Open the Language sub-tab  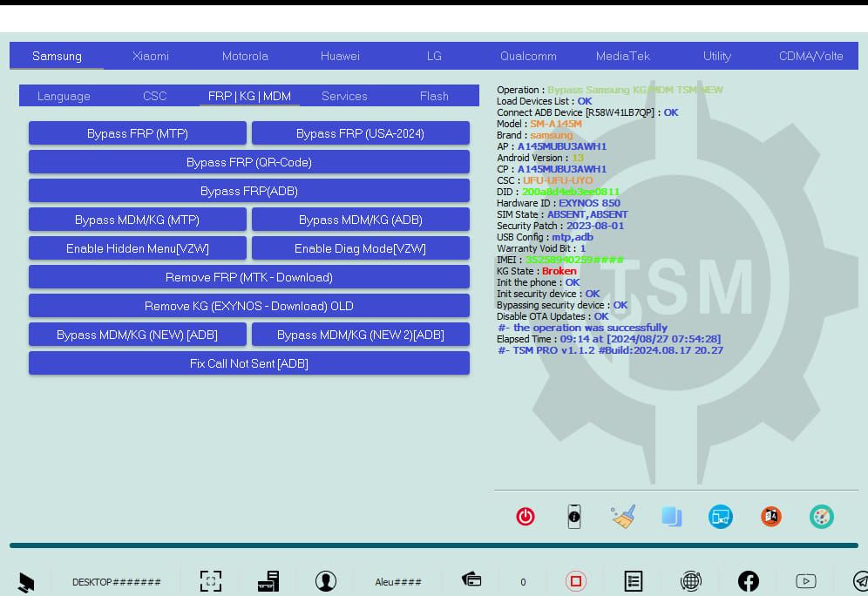(x=64, y=96)
